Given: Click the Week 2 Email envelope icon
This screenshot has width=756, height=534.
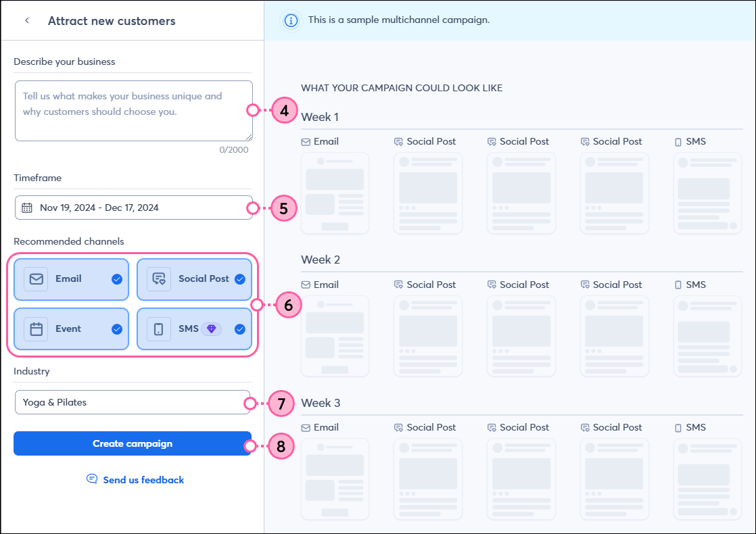Looking at the screenshot, I should (306, 285).
